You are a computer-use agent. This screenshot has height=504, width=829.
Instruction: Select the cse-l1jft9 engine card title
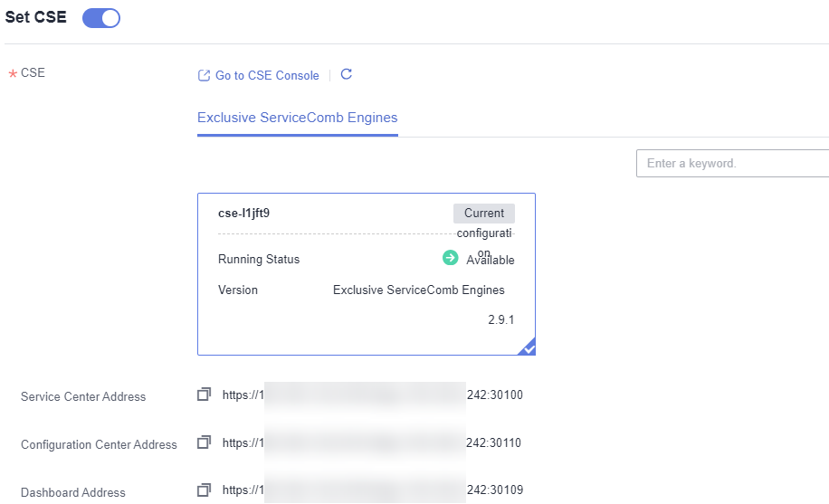click(244, 214)
